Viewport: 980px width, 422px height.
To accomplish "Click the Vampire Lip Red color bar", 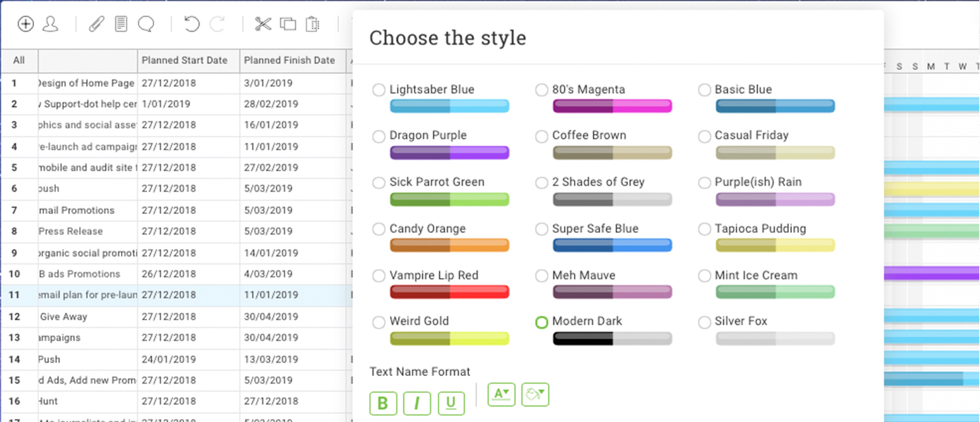I will click(x=449, y=292).
